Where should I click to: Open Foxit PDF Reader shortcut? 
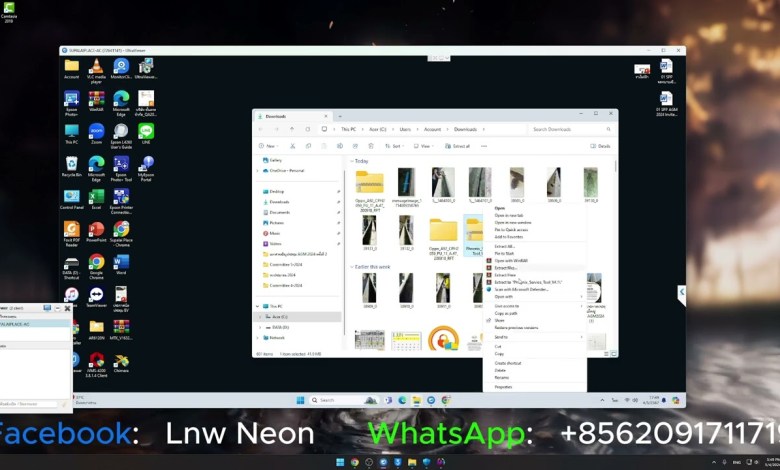pos(71,230)
